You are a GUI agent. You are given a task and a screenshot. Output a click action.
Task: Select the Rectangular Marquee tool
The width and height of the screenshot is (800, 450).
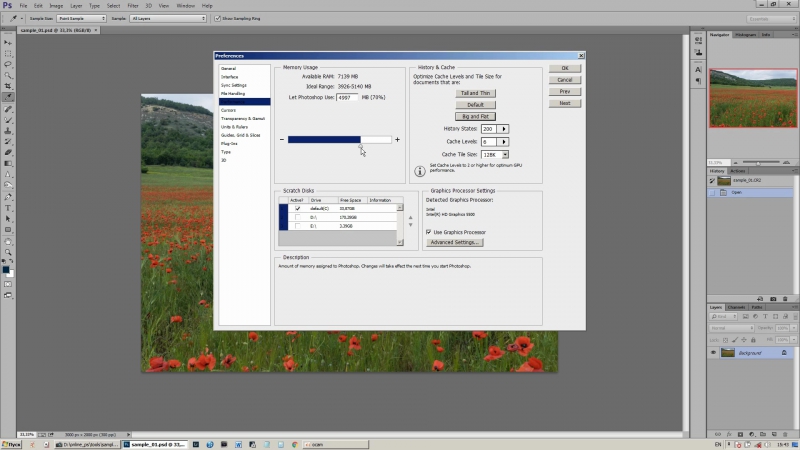8,54
